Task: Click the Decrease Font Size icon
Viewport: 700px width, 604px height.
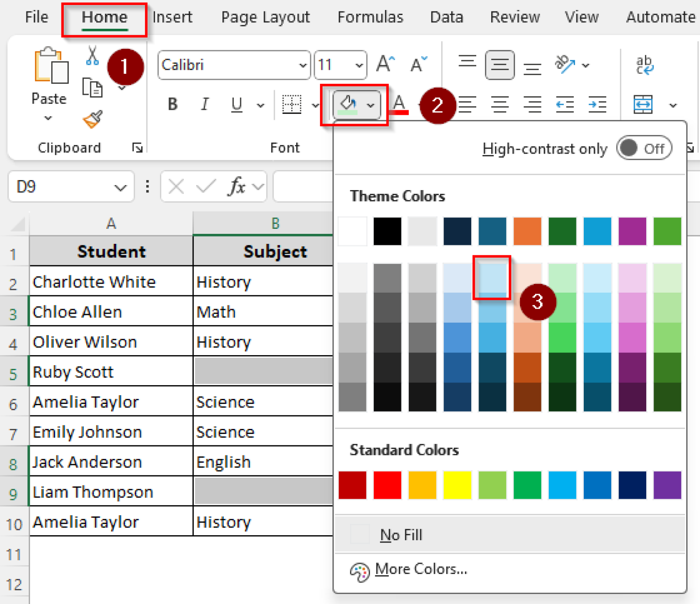Action: coord(418,64)
